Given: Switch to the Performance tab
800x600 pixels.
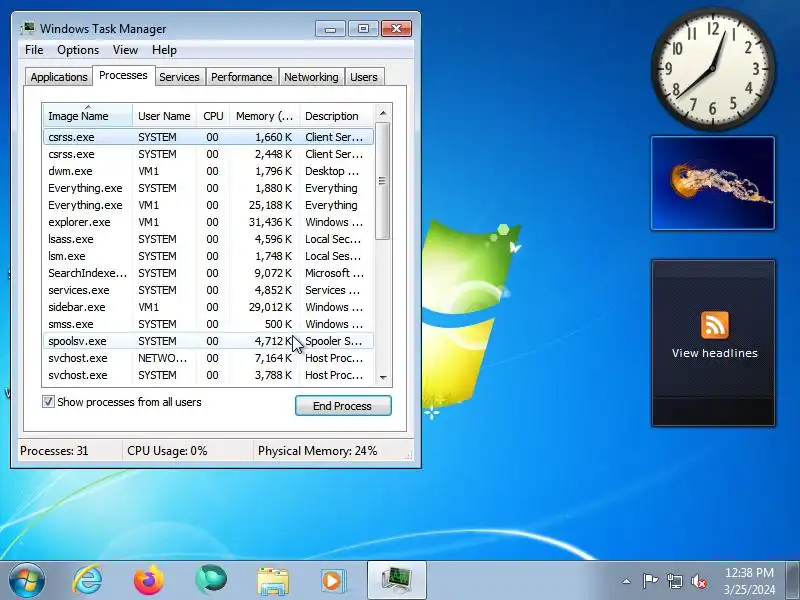Looking at the screenshot, I should pyautogui.click(x=241, y=77).
